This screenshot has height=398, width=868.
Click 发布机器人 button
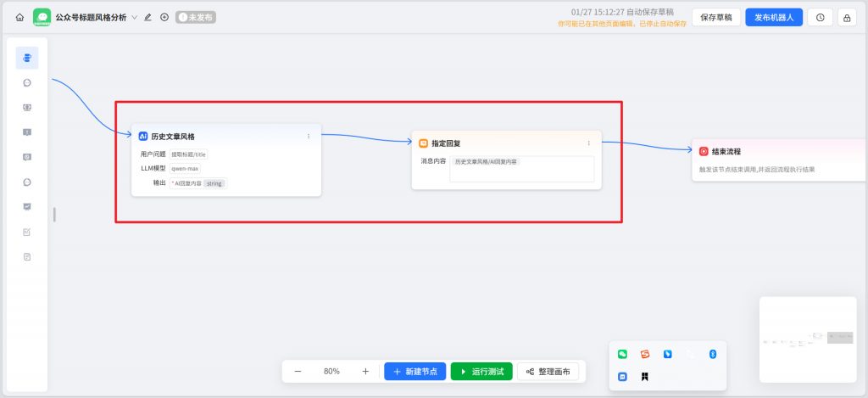click(x=774, y=17)
